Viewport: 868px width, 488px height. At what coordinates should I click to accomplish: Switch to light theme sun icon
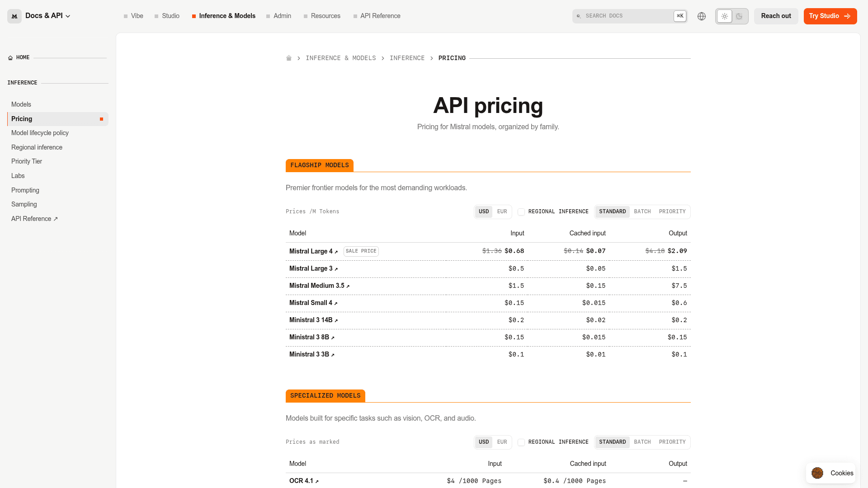(725, 16)
